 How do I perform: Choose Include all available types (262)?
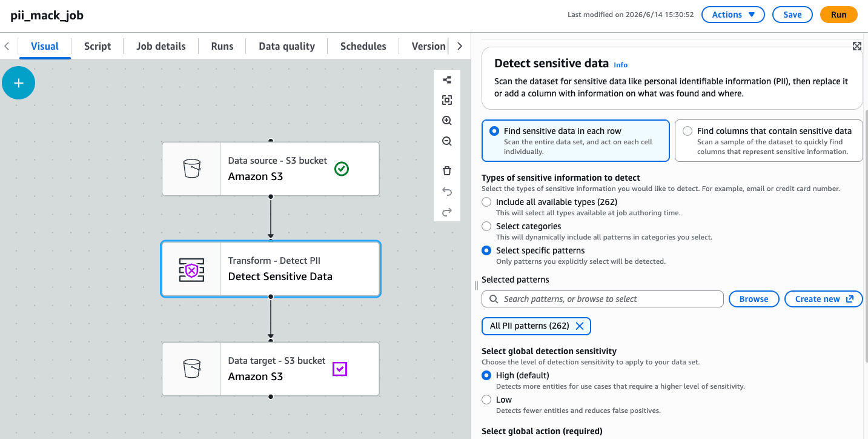tap(486, 202)
